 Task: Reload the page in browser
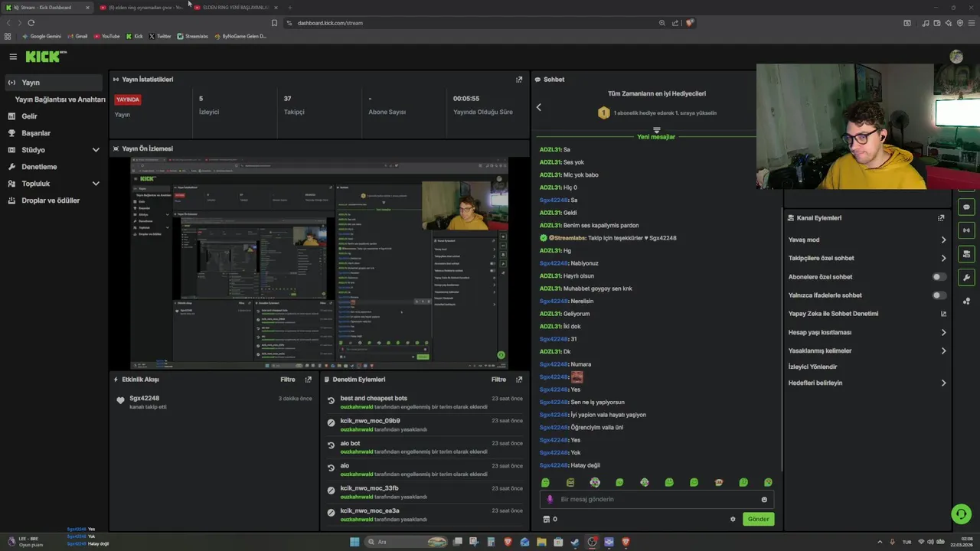pos(31,23)
